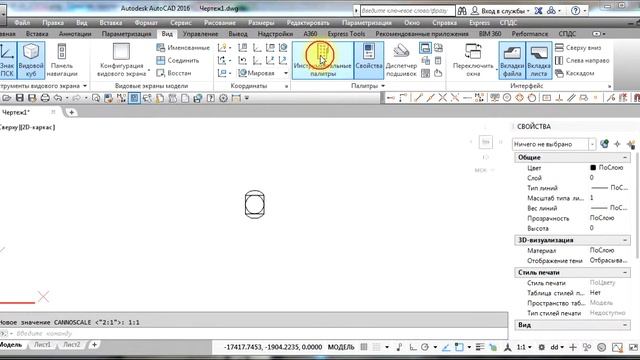Open Панель навигации from the ribbon
This screenshot has height=360, width=640.
tap(62, 60)
